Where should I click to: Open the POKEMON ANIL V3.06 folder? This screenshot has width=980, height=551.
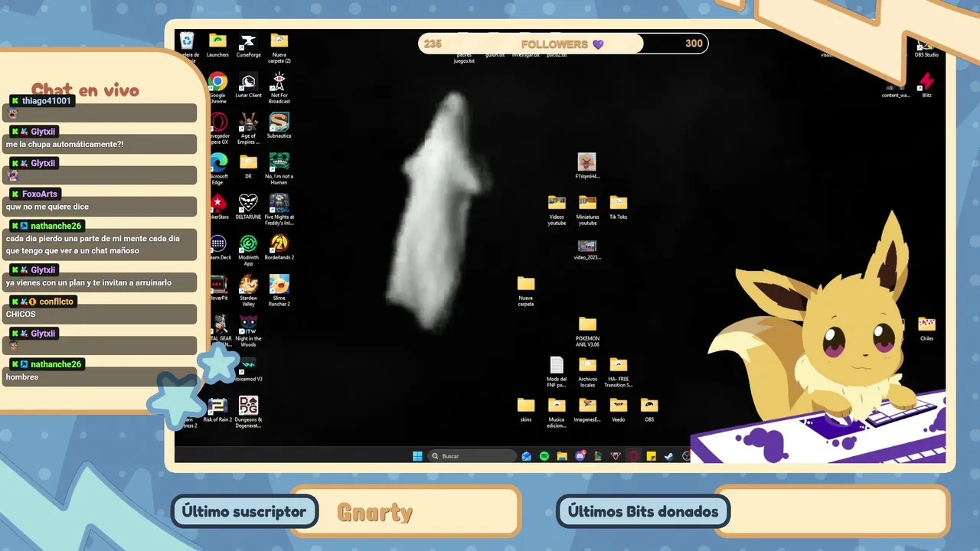(x=587, y=331)
